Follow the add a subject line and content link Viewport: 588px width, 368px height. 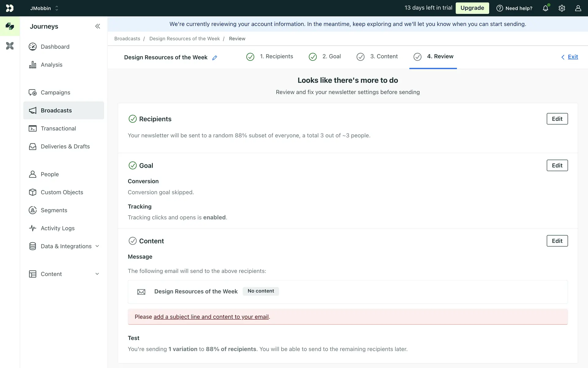point(211,317)
